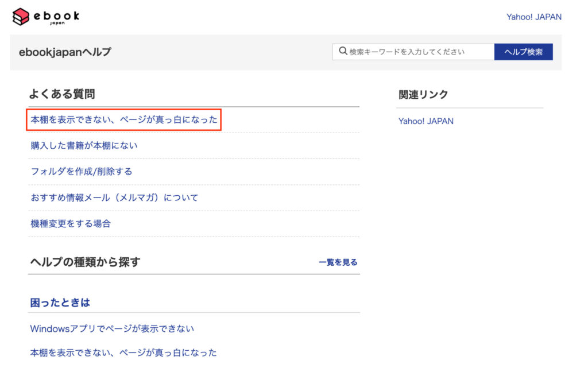Image resolution: width=588 pixels, height=368 pixels.
Task: Open the Yahoo! JAPAN link in header
Action: [x=533, y=17]
